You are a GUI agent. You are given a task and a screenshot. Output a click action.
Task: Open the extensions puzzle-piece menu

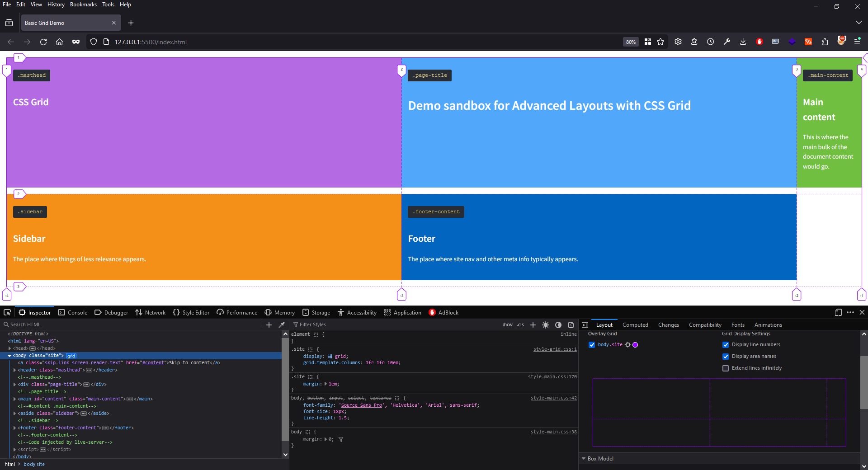click(x=825, y=42)
